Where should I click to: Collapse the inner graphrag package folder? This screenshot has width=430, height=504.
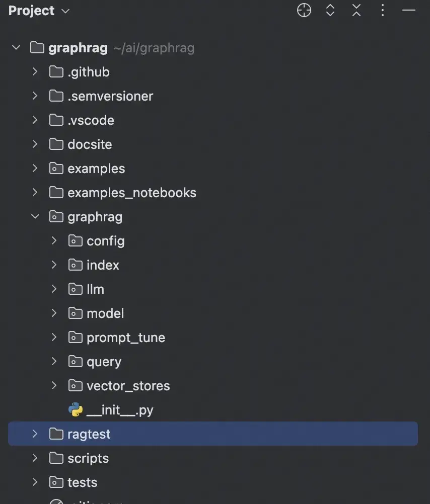(x=35, y=217)
